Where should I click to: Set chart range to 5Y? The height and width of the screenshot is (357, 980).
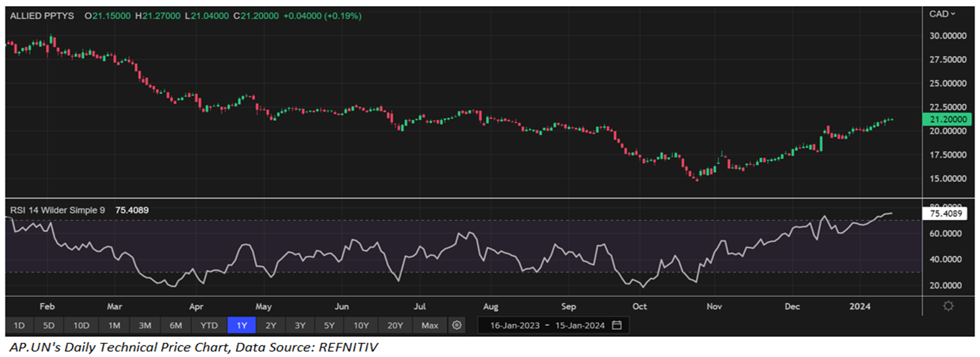click(329, 326)
